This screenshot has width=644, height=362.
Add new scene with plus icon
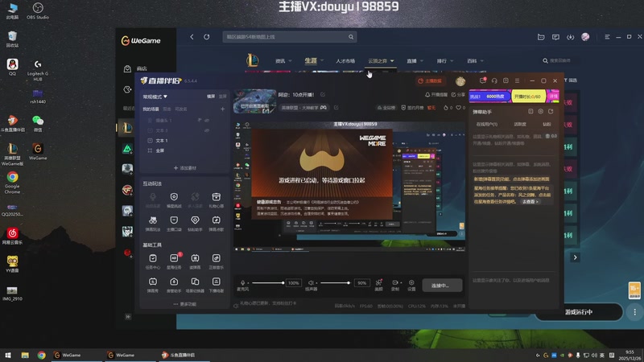(223, 109)
